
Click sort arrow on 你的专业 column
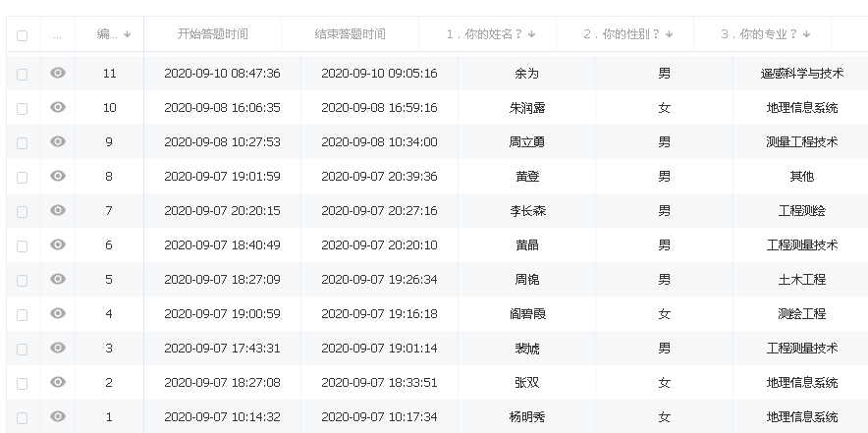coord(806,34)
